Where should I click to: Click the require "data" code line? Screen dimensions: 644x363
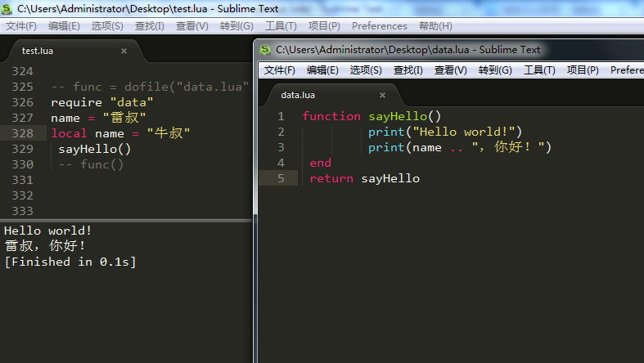[x=101, y=102]
